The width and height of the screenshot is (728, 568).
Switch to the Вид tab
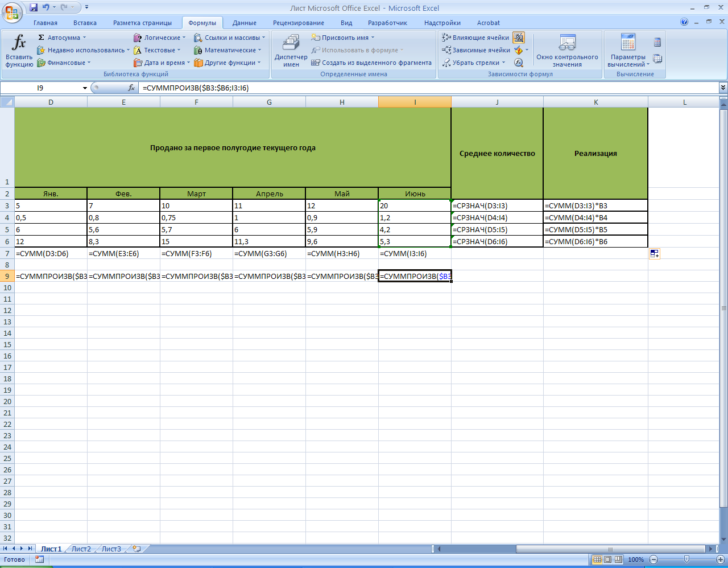click(x=346, y=23)
